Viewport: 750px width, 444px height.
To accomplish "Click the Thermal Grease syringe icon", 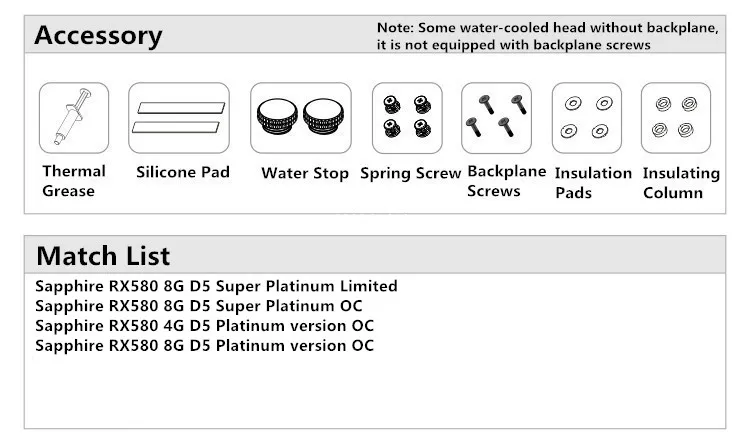I will tap(74, 118).
